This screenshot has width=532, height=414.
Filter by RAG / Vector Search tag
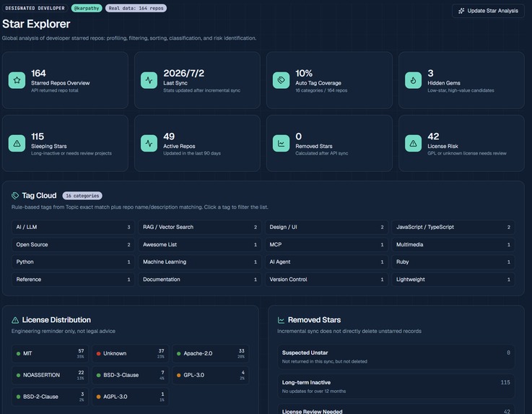(x=200, y=227)
